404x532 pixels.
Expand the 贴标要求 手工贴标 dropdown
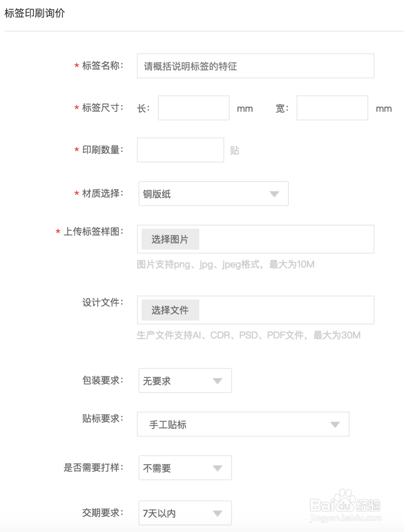click(x=243, y=424)
